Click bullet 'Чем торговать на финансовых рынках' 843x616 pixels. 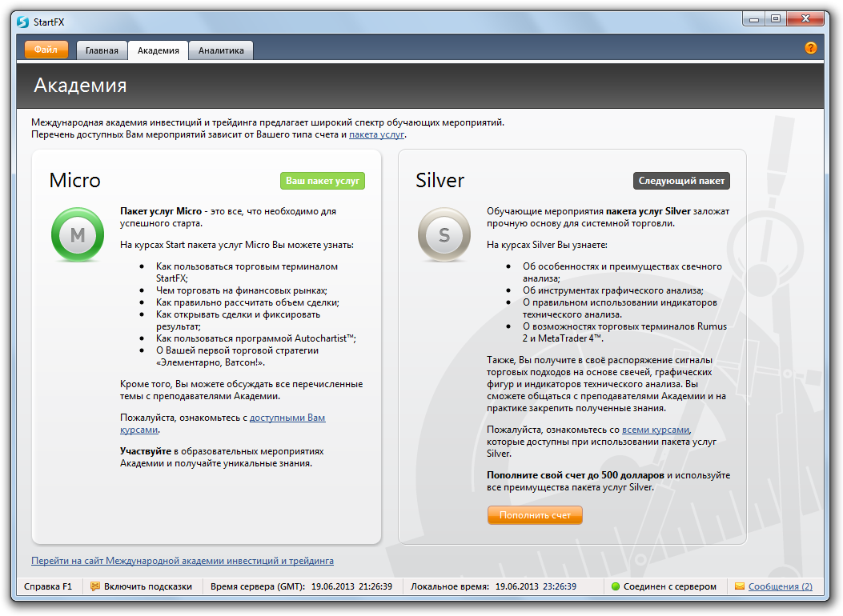pos(242,290)
